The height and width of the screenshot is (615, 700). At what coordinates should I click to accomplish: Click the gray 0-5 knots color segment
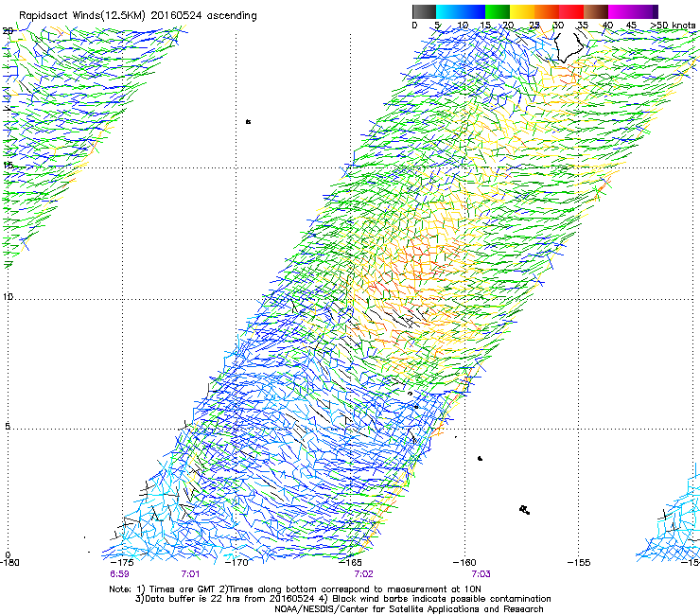[424, 11]
